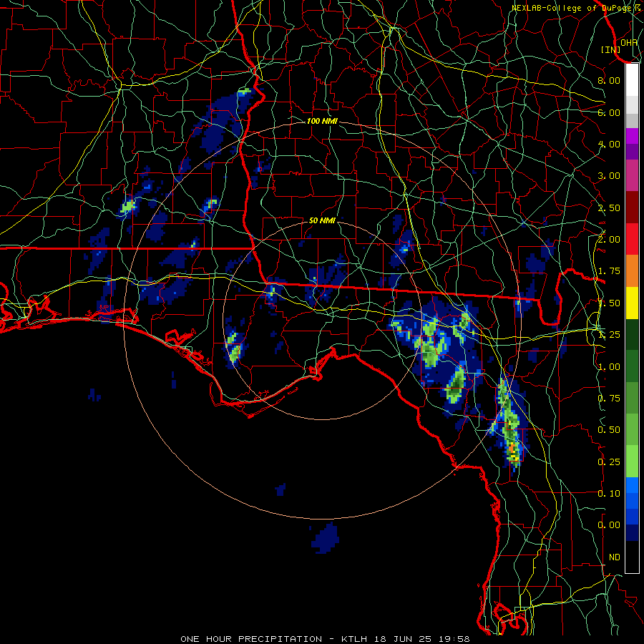Image resolution: width=644 pixels, height=644 pixels.
Task: Click the 100 NMI range ring label
Action: pyautogui.click(x=322, y=121)
